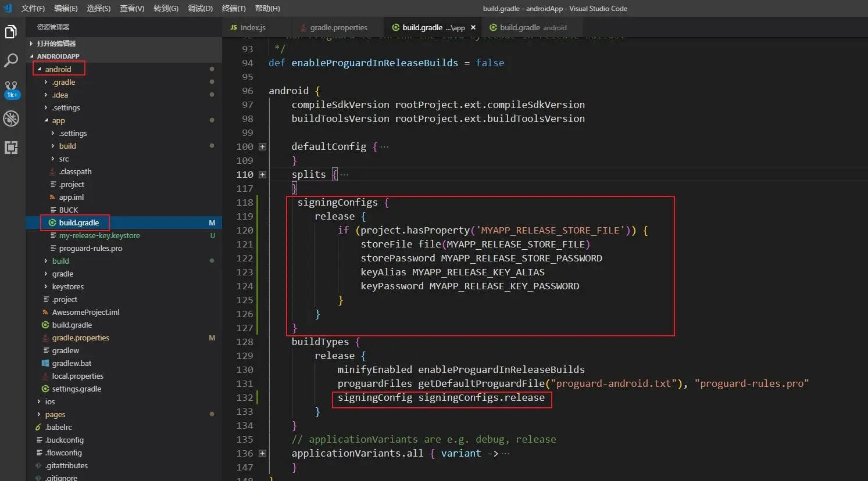Image resolution: width=868 pixels, height=481 pixels.
Task: Open the 文件(F) menu
Action: pos(33,8)
